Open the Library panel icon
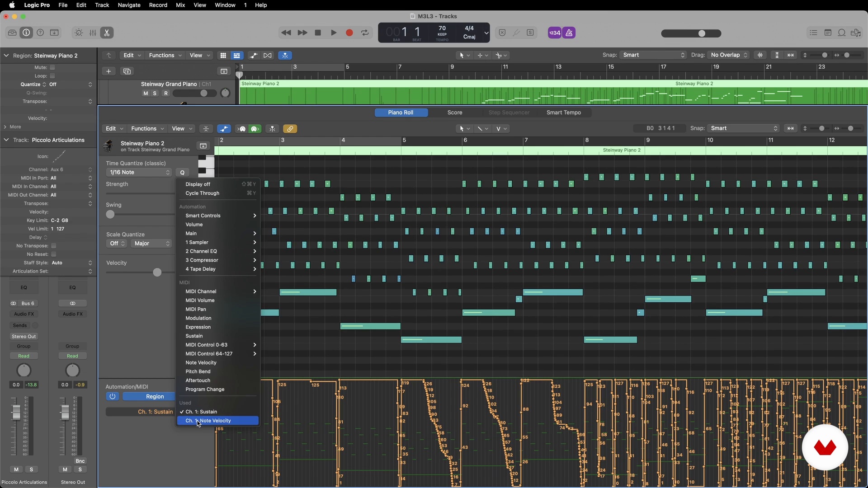 point(12,33)
